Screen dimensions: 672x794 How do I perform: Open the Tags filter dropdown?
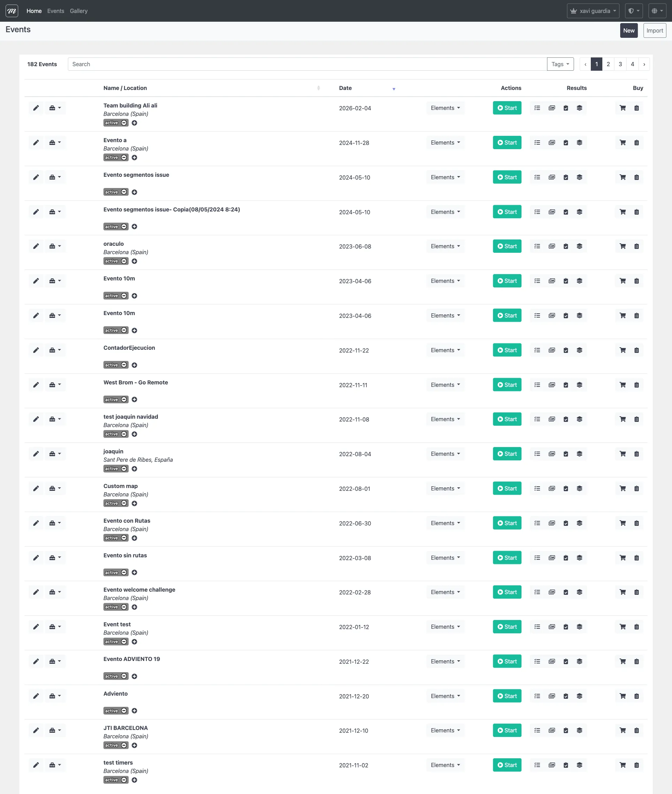coord(560,64)
